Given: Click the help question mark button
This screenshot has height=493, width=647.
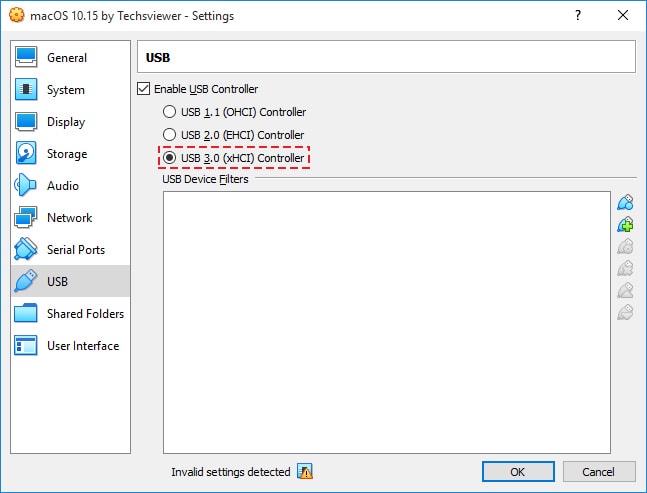Looking at the screenshot, I should coord(578,15).
